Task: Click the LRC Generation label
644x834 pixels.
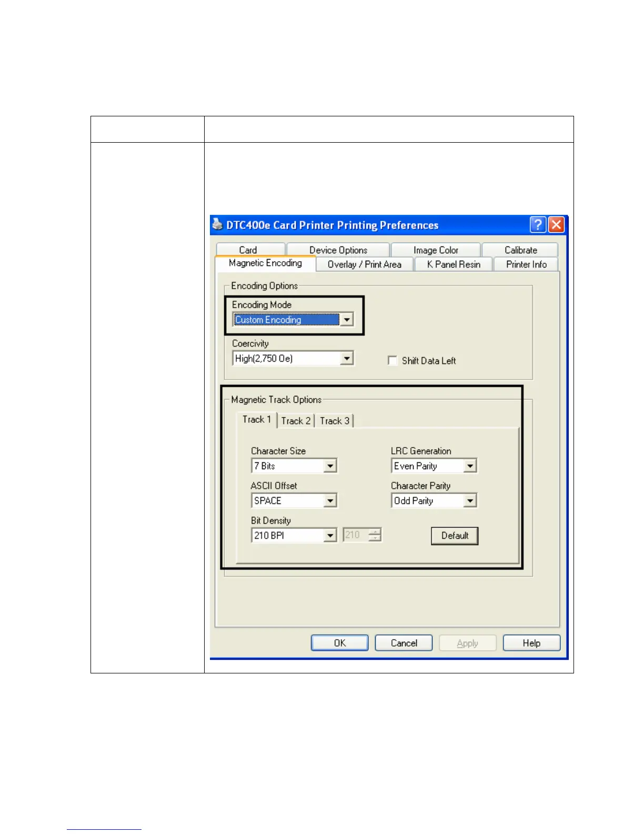Action: pos(421,451)
